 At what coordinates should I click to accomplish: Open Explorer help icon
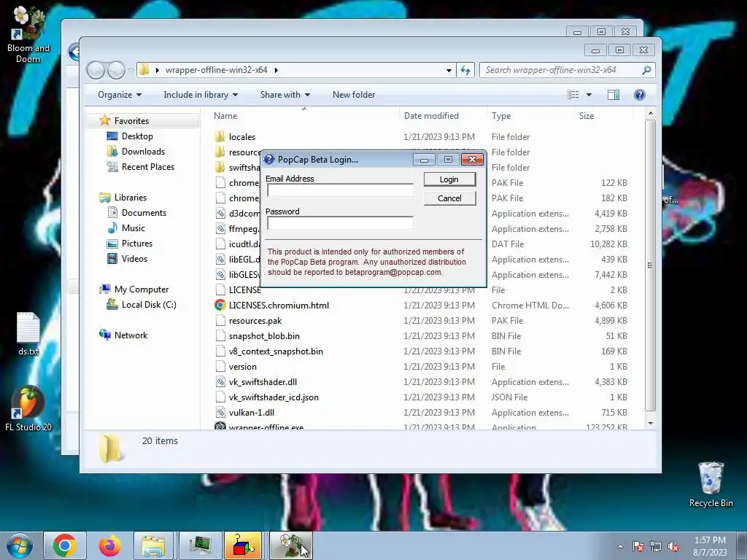click(x=639, y=95)
